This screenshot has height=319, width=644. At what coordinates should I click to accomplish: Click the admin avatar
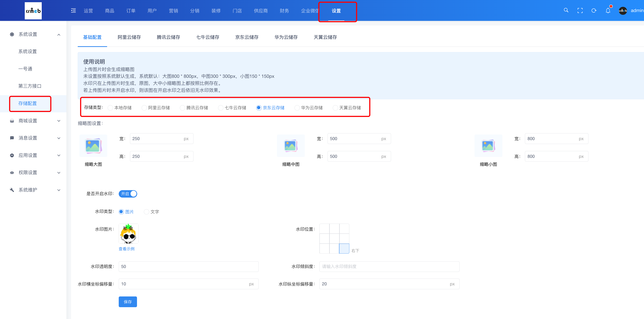pyautogui.click(x=623, y=11)
